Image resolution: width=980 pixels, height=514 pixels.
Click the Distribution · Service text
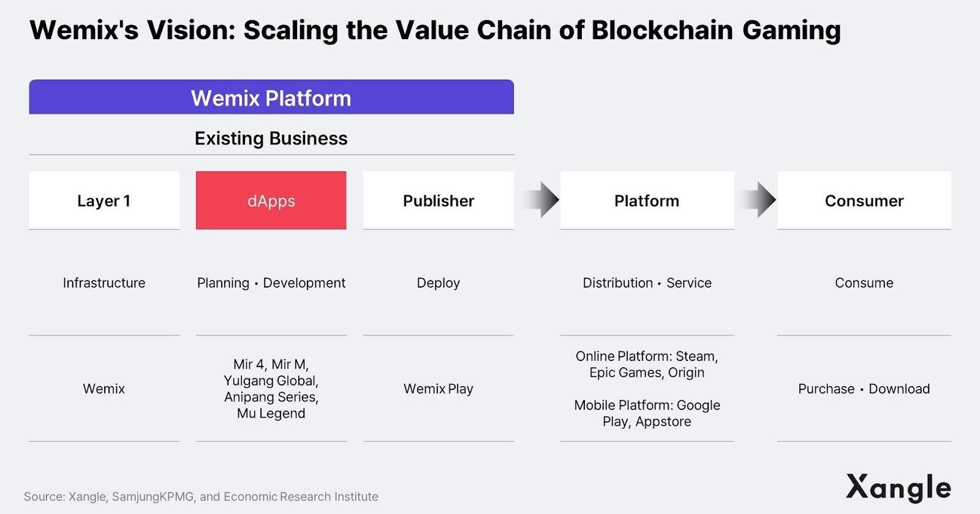(x=647, y=283)
